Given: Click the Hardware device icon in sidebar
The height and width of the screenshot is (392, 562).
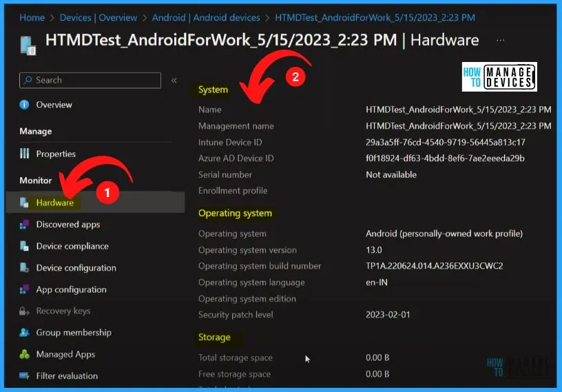Looking at the screenshot, I should pyautogui.click(x=24, y=203).
